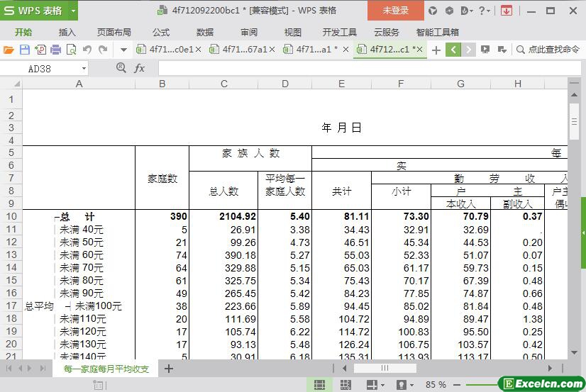The width and height of the screenshot is (586, 392).
Task: Click the horizontal scrollbar thumb
Action: point(385,368)
